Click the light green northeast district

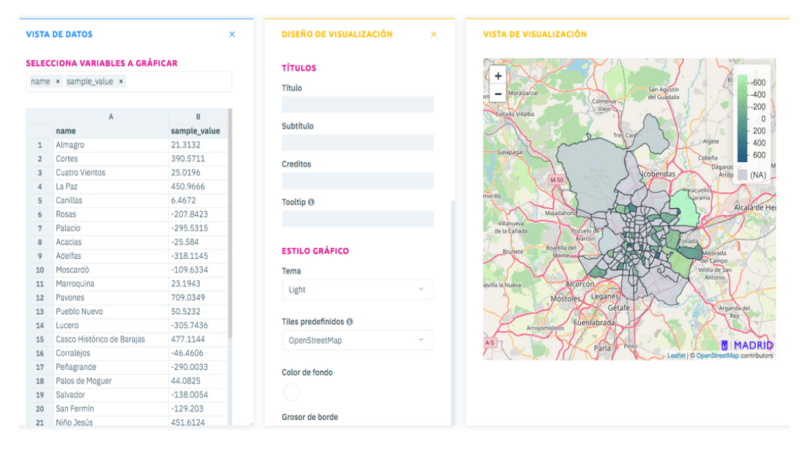coord(685,209)
